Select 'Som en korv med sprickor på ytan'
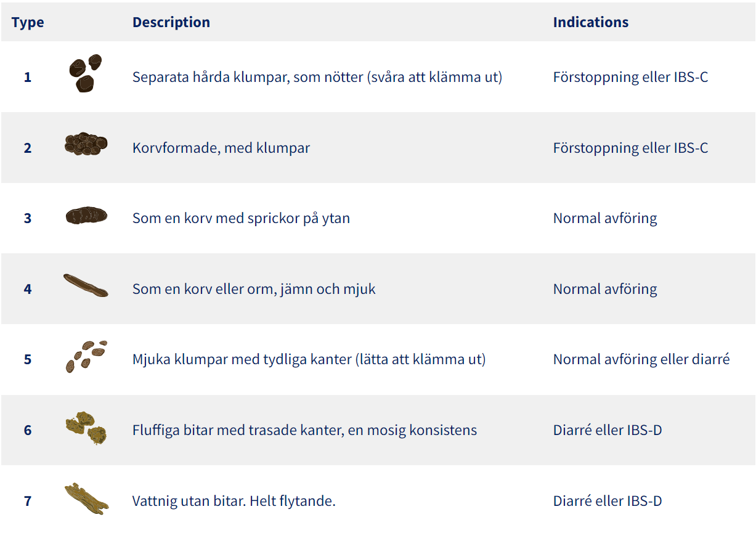 [x=241, y=218]
